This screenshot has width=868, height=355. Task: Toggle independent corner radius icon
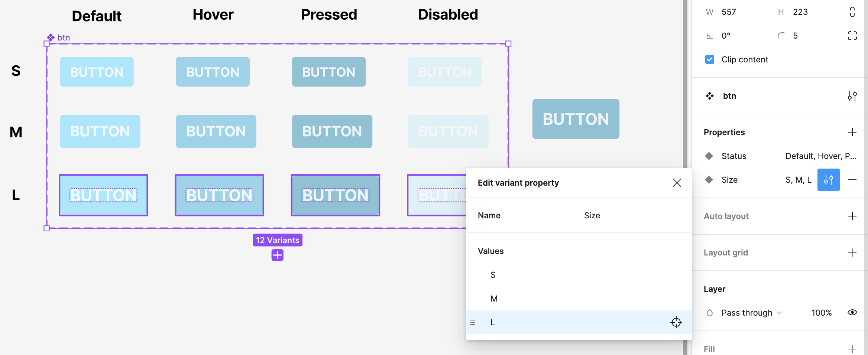852,36
